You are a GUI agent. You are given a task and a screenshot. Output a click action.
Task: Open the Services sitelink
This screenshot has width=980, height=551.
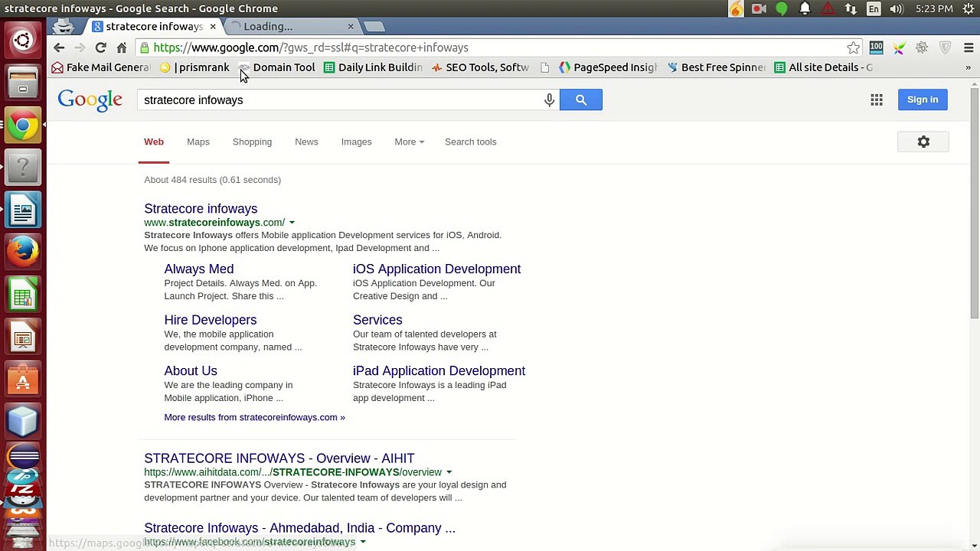377,320
